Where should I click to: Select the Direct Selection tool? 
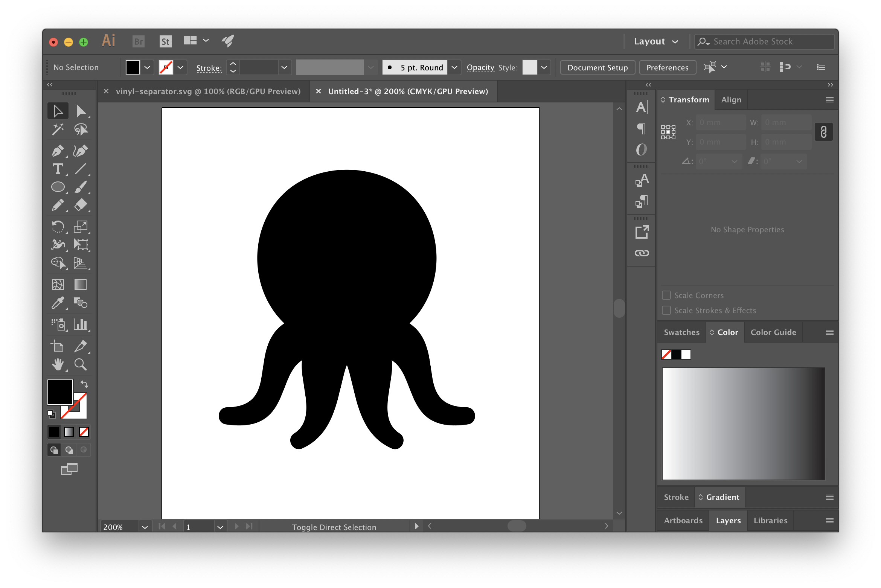coord(81,111)
